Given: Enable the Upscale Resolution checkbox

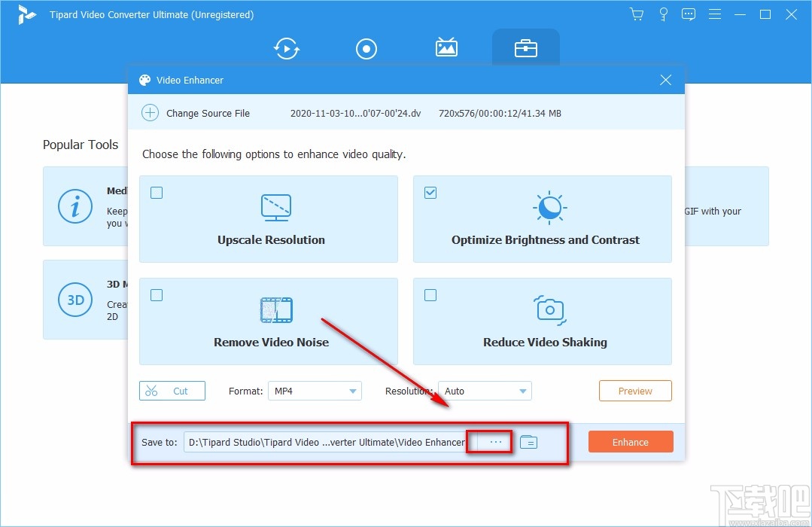Looking at the screenshot, I should pyautogui.click(x=157, y=193).
